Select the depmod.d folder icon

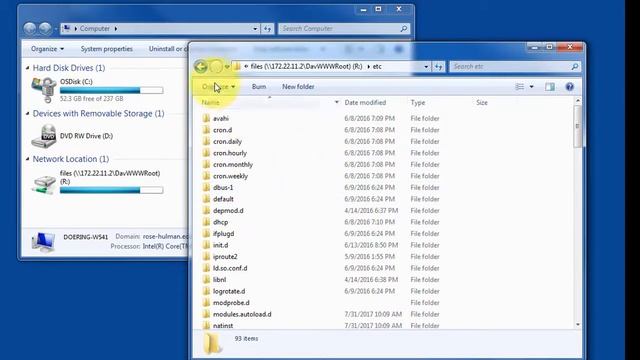point(207,211)
